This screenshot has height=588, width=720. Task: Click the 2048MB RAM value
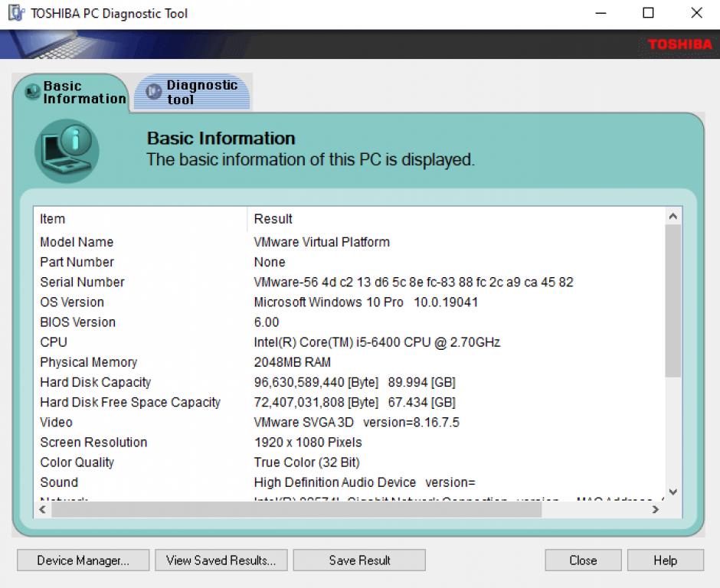pos(292,362)
